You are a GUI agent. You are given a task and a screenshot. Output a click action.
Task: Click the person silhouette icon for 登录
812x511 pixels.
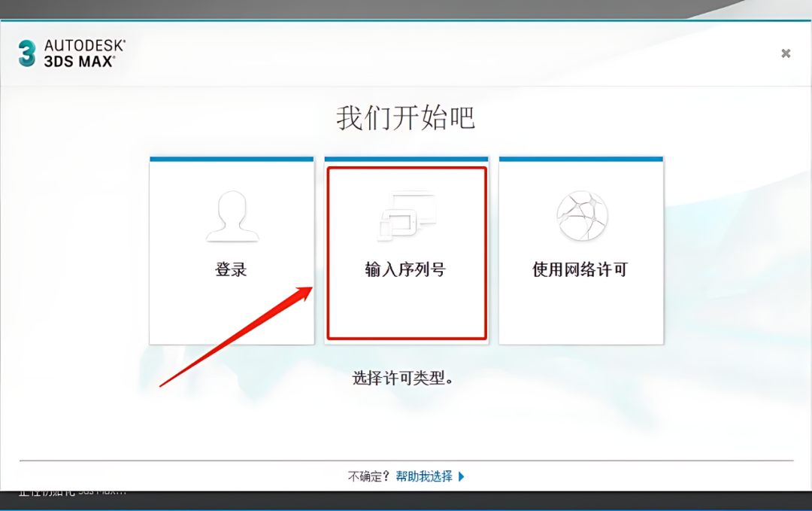coord(232,216)
